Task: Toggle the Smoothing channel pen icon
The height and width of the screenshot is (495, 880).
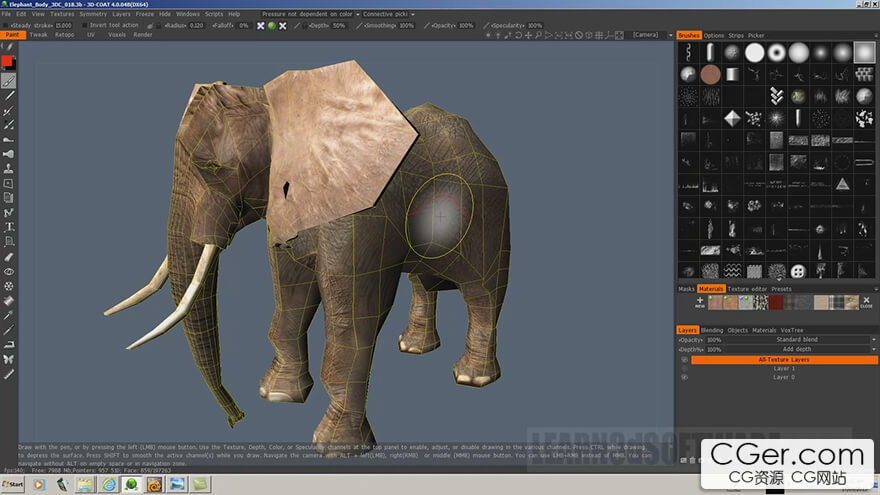Action: [359, 25]
